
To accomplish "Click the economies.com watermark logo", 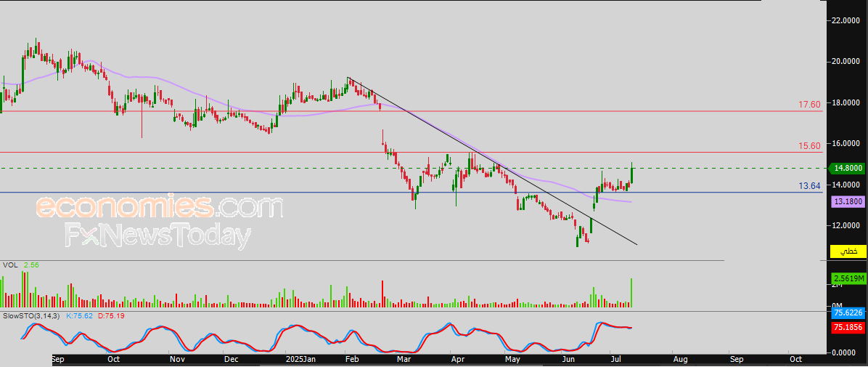I will tap(160, 207).
